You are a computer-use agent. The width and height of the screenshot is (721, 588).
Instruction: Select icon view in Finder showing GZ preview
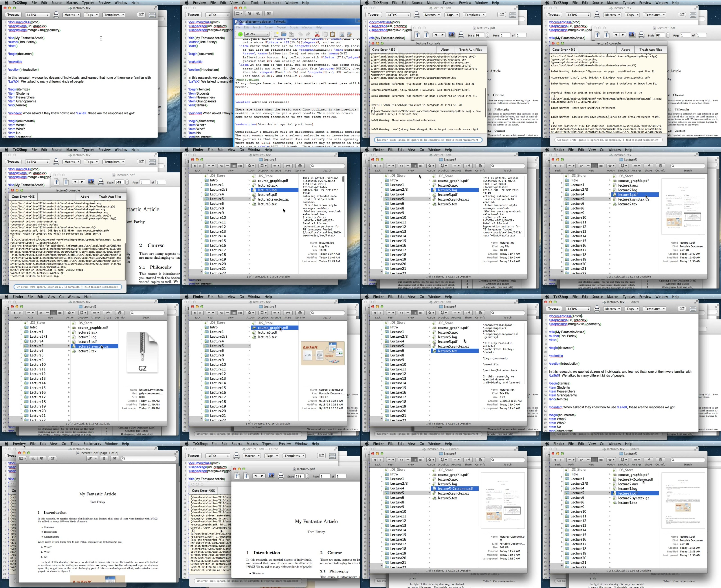[41, 313]
